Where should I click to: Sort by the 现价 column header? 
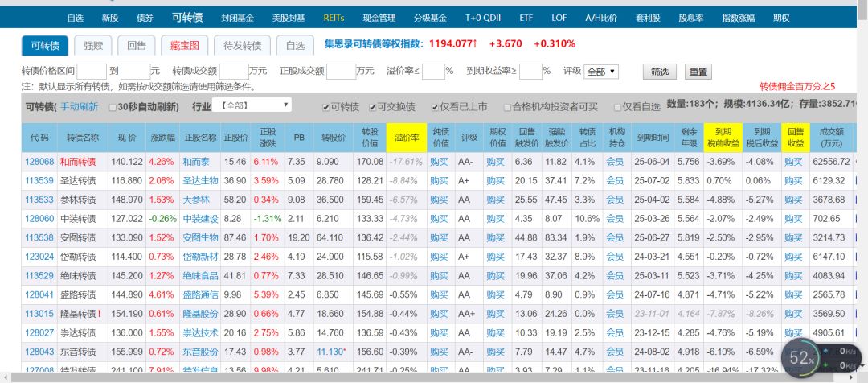coord(127,138)
